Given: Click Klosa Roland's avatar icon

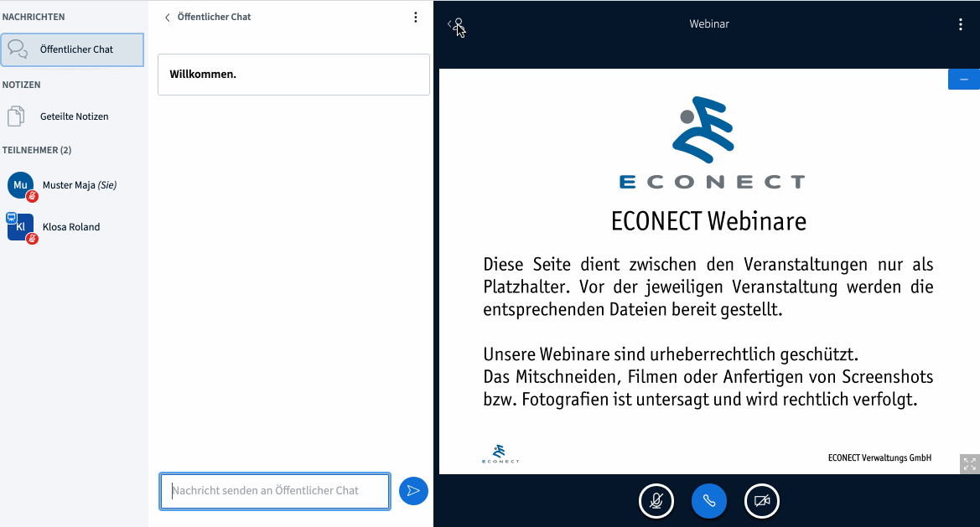Looking at the screenshot, I should point(21,227).
